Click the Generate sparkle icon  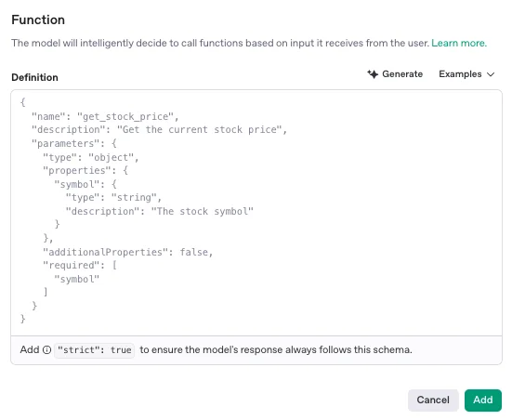click(x=373, y=74)
